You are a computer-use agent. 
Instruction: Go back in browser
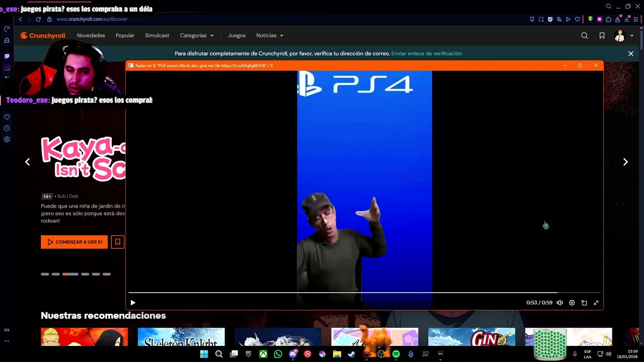pyautogui.click(x=20, y=19)
